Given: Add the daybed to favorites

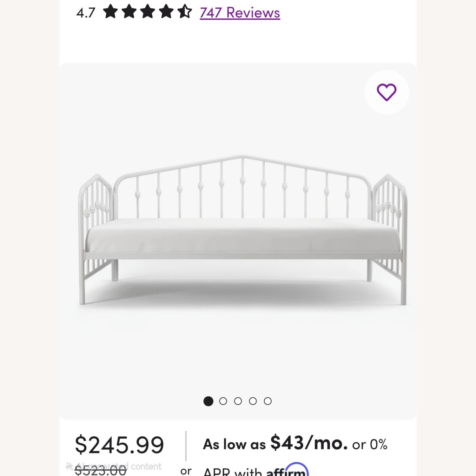Looking at the screenshot, I should point(386,92).
